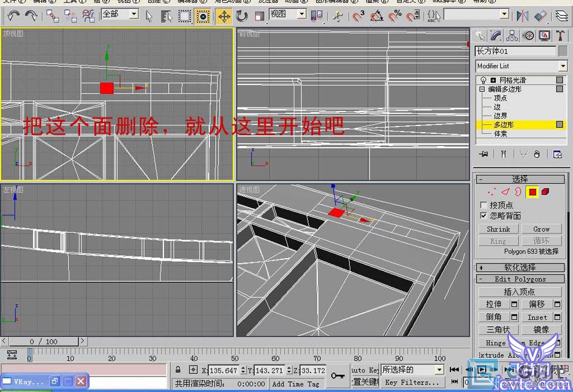
Task: Click the Pin Stack icon under the modifier stack
Action: (484, 154)
